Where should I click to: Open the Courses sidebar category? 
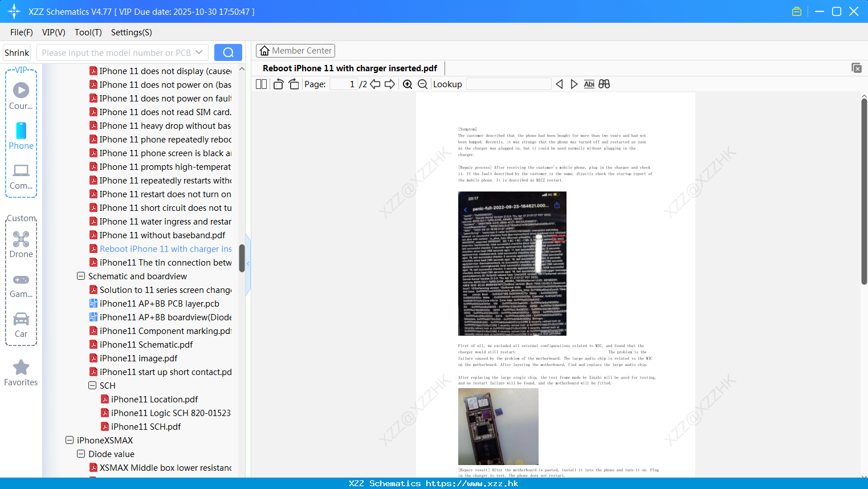click(21, 96)
